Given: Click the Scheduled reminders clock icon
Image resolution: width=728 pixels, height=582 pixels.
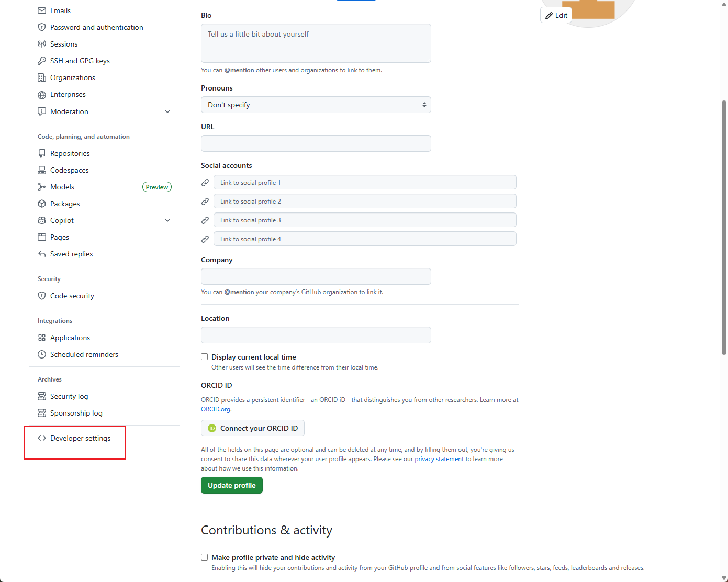Looking at the screenshot, I should [42, 354].
